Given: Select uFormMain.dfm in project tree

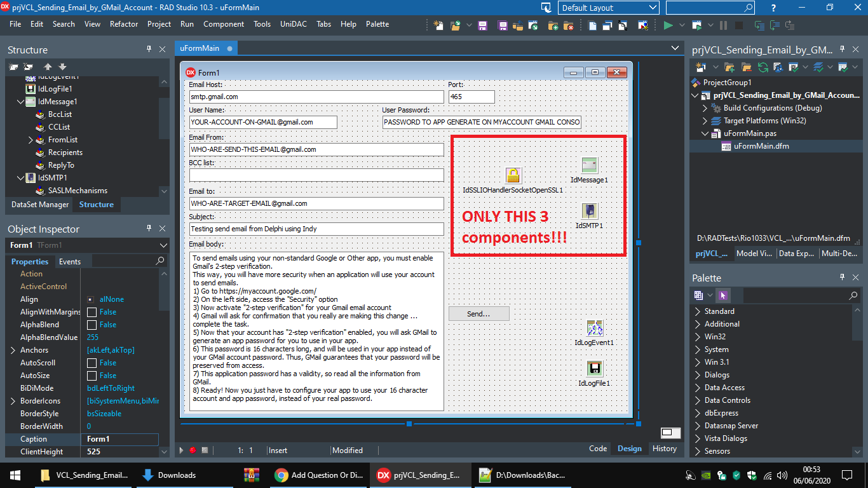Looking at the screenshot, I should click(761, 146).
